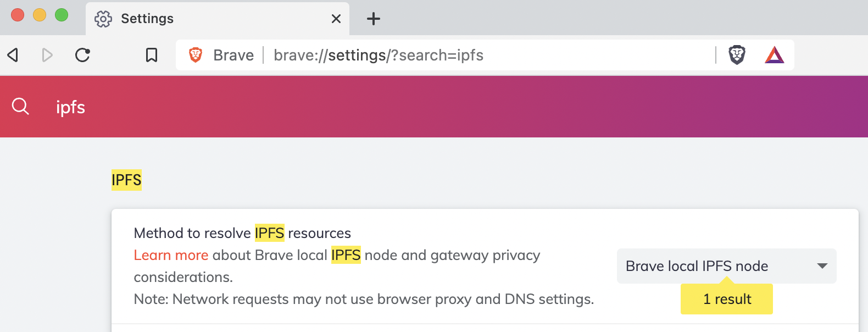
Task: Click the note about browser proxy and DNS
Action: pos(364,299)
